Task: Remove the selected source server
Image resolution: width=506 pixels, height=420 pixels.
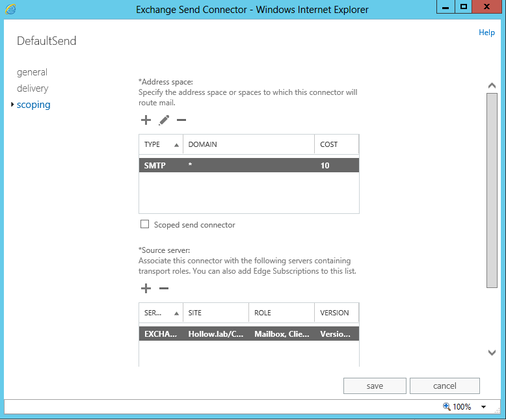Action: (164, 289)
